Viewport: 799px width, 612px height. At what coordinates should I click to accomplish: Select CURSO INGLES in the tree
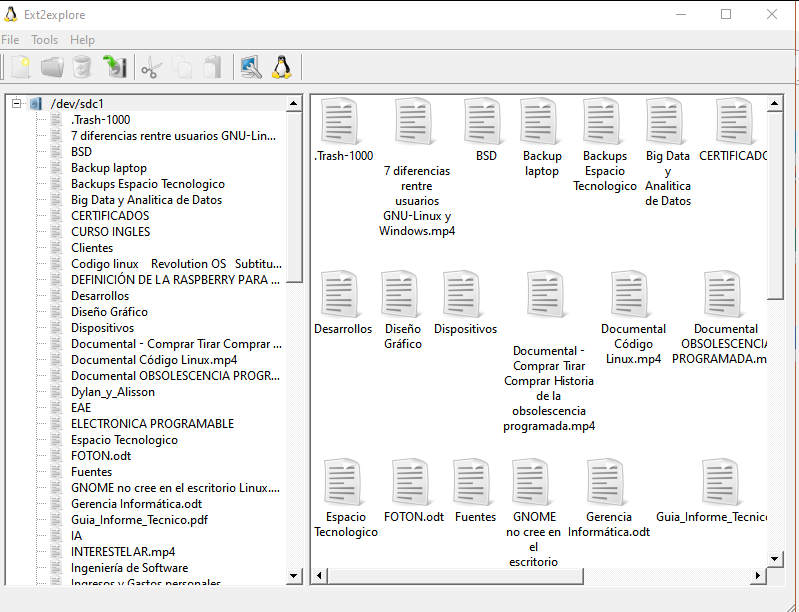point(111,232)
